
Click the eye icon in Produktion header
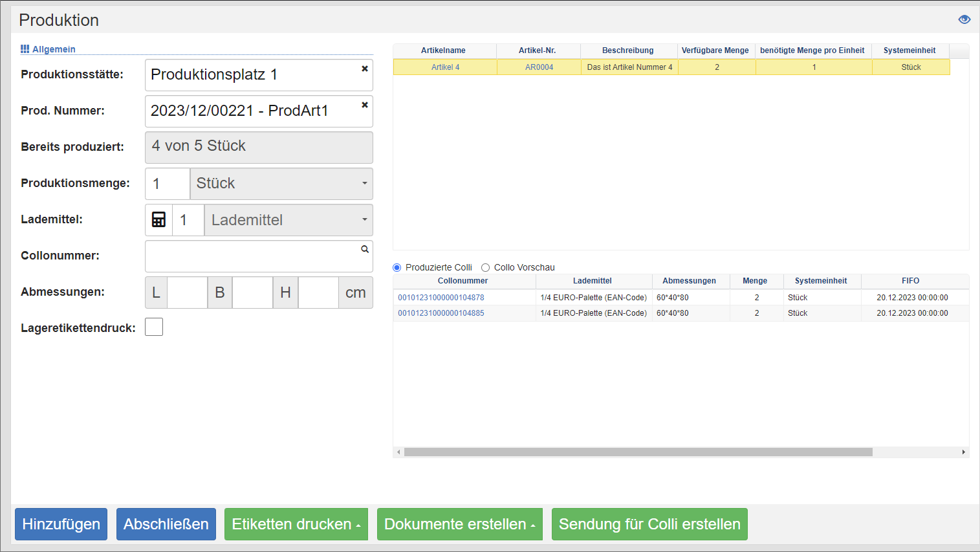pos(964,19)
